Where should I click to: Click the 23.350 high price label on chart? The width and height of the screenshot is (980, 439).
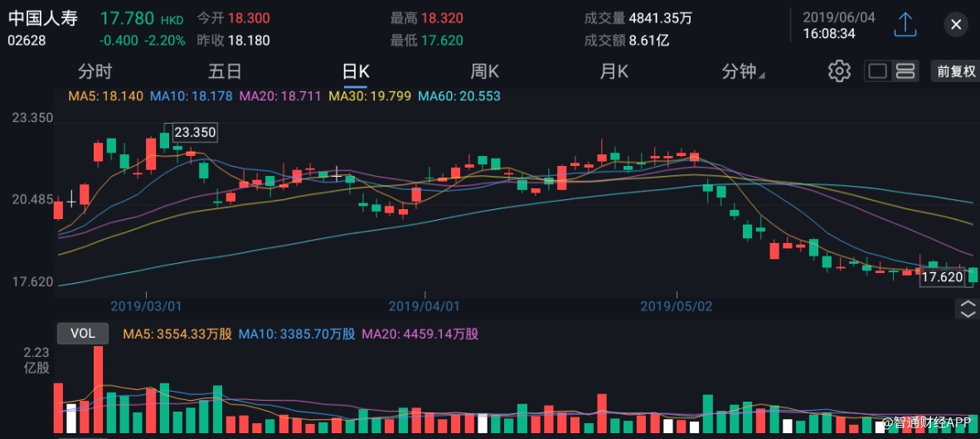(195, 133)
